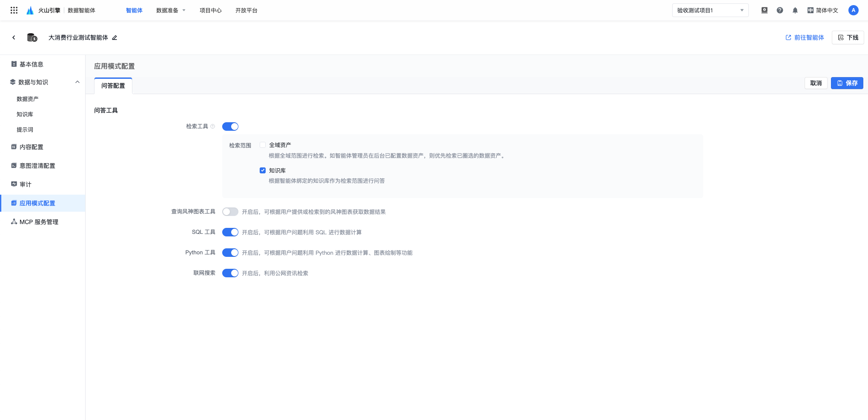Enable the 查询风神图表工具 switch
Viewport: 868px width, 420px height.
tap(230, 212)
